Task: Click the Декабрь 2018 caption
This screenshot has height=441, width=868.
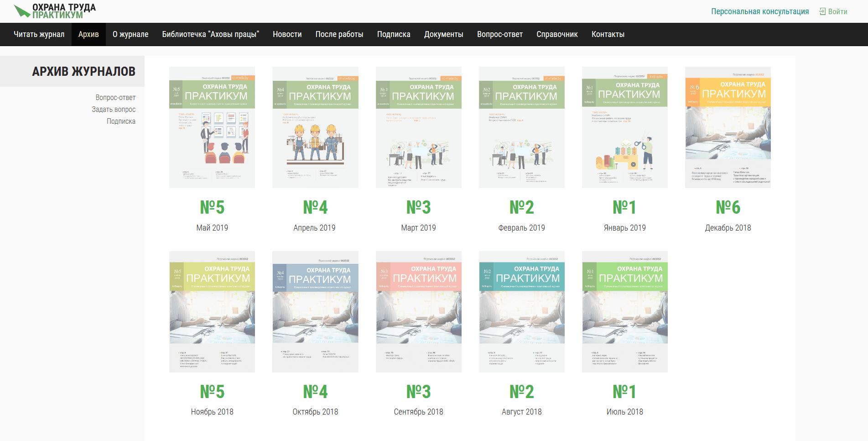Action: coord(728,228)
